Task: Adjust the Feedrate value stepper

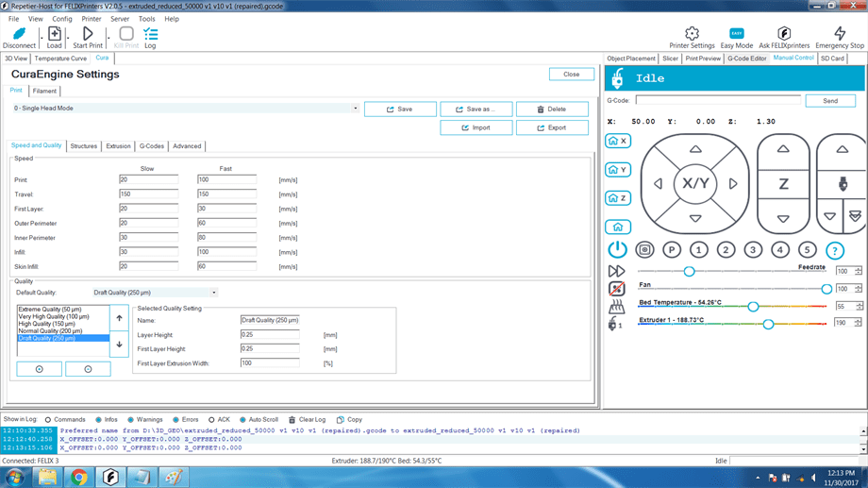Action: tap(858, 272)
